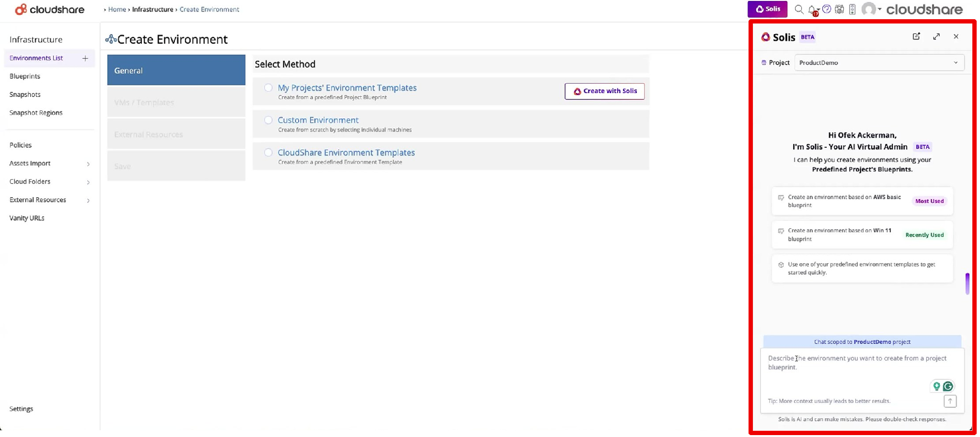Select the Save step tab
The height and width of the screenshot is (437, 980).
176,166
